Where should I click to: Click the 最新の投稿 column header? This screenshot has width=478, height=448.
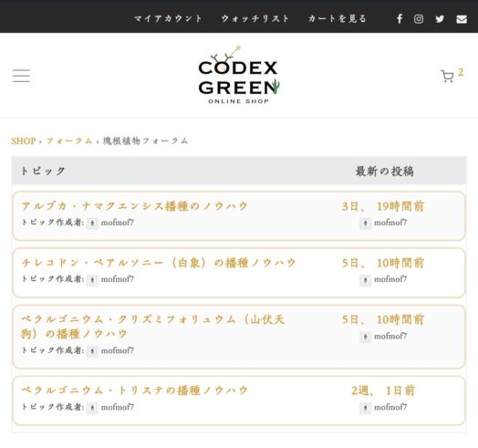click(x=385, y=172)
